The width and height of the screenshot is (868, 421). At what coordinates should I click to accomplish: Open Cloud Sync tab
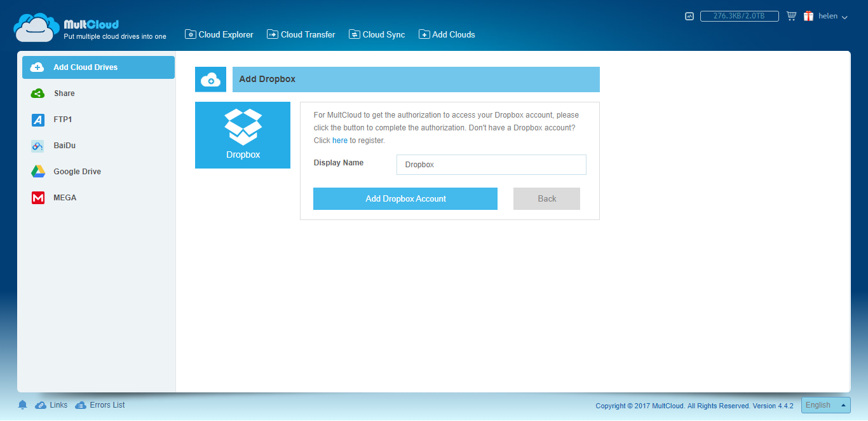coord(377,34)
